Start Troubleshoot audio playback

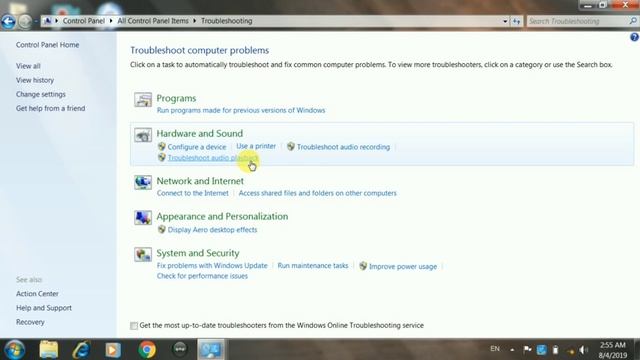213,158
